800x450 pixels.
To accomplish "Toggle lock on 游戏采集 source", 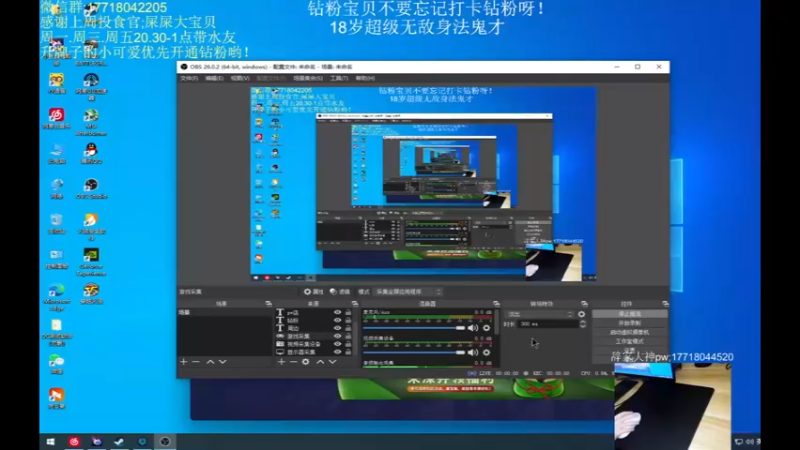I will [348, 336].
